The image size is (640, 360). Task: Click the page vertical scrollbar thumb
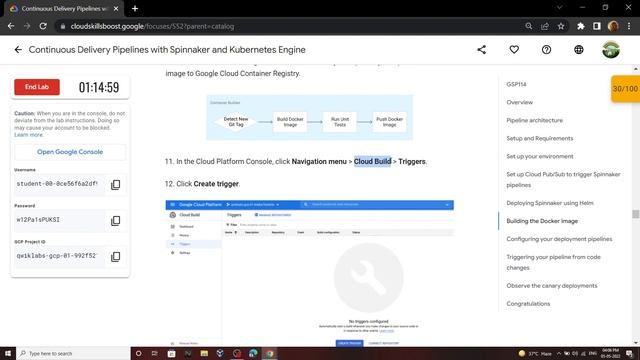coord(636,214)
